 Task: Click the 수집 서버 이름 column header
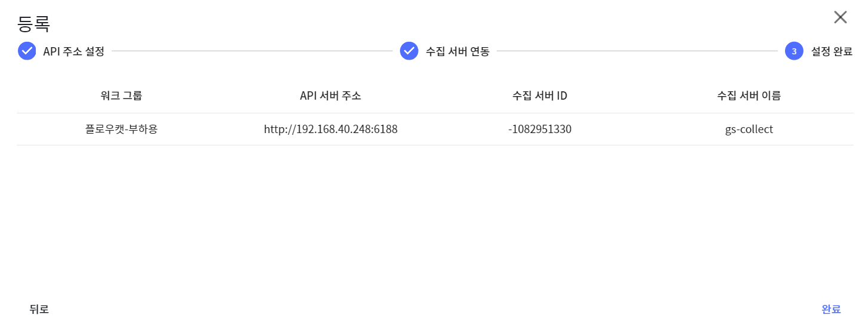click(x=749, y=95)
